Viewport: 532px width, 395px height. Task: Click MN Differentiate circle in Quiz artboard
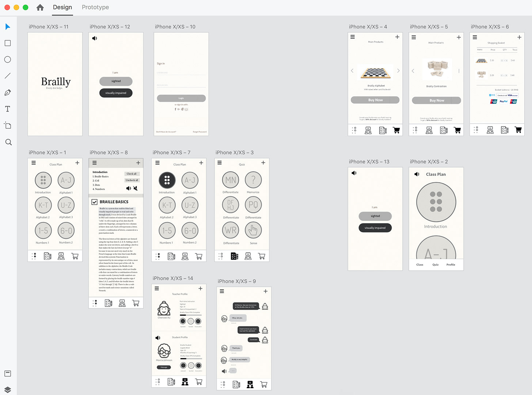pyautogui.click(x=231, y=180)
